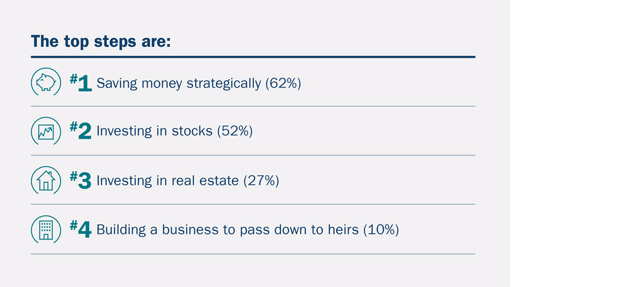Click the #2 rank number
The width and height of the screenshot is (644, 287).
(x=81, y=132)
